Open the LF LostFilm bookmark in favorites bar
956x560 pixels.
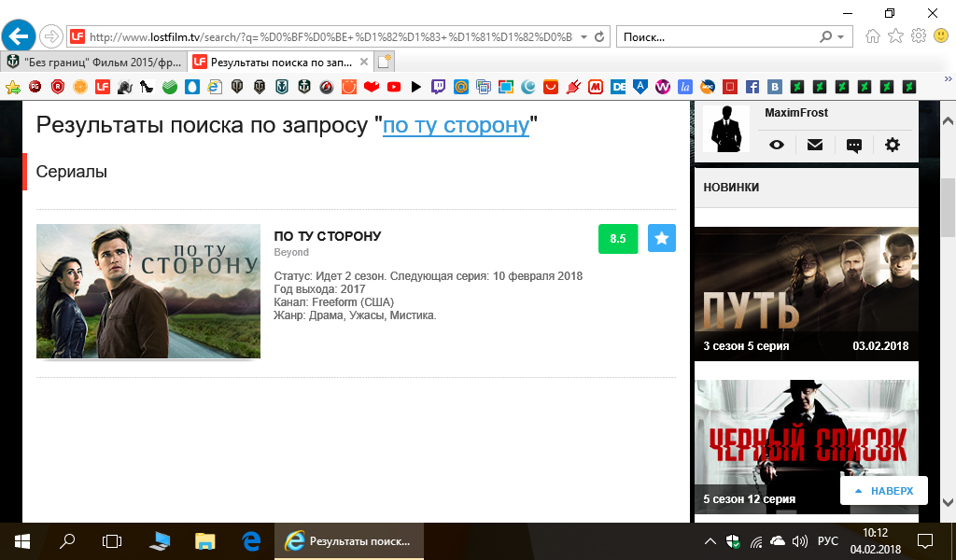103,87
